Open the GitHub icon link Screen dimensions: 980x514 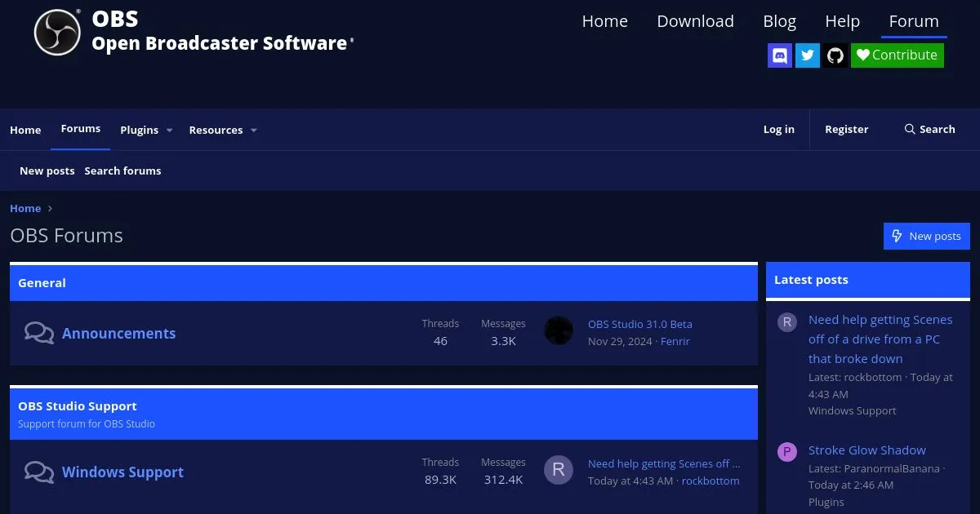[x=835, y=55]
